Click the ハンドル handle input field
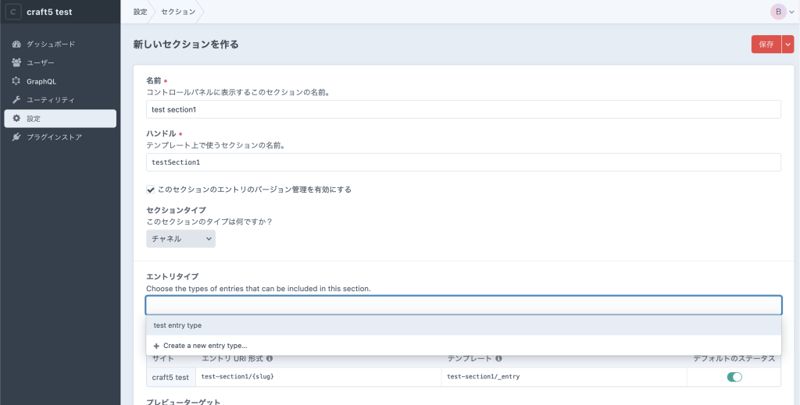 [463, 162]
